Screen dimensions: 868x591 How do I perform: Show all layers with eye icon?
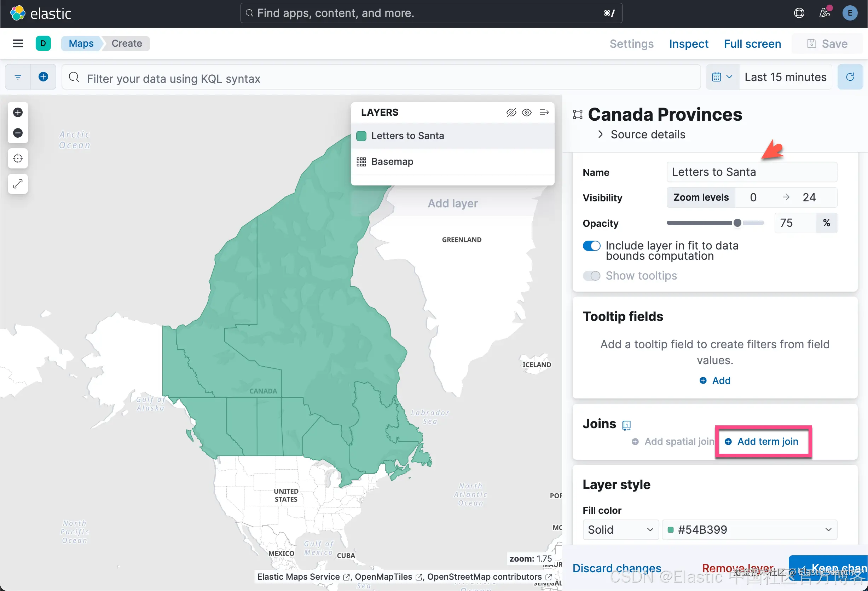527,113
